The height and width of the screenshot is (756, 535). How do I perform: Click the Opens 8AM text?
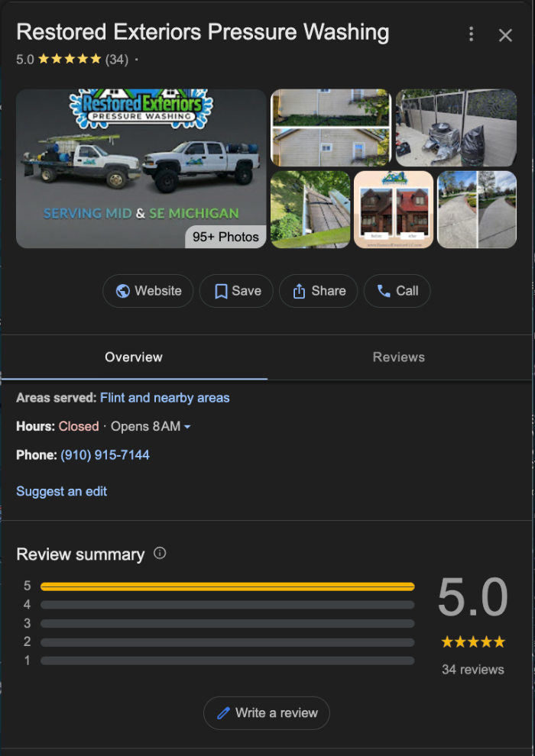146,427
